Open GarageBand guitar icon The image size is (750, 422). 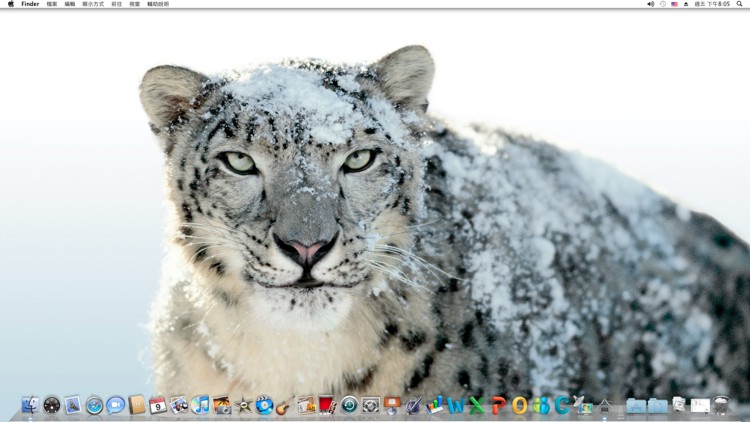(x=285, y=405)
